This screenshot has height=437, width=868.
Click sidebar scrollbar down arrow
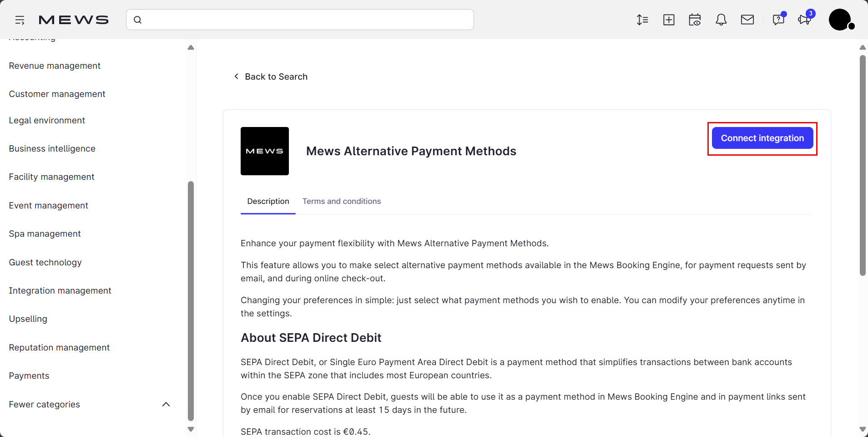[191, 429]
